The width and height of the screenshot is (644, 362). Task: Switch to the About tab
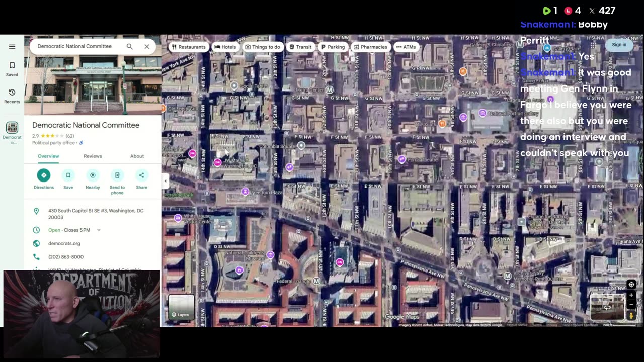coord(137,156)
